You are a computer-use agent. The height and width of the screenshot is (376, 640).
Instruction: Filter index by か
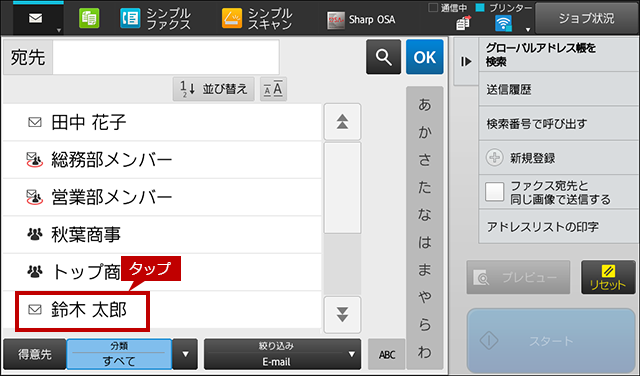(424, 132)
